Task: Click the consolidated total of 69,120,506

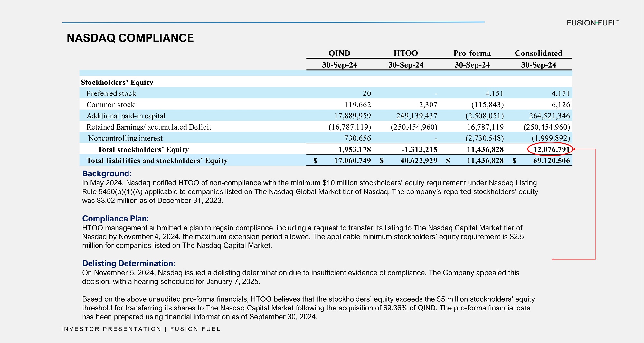Action: (x=551, y=161)
